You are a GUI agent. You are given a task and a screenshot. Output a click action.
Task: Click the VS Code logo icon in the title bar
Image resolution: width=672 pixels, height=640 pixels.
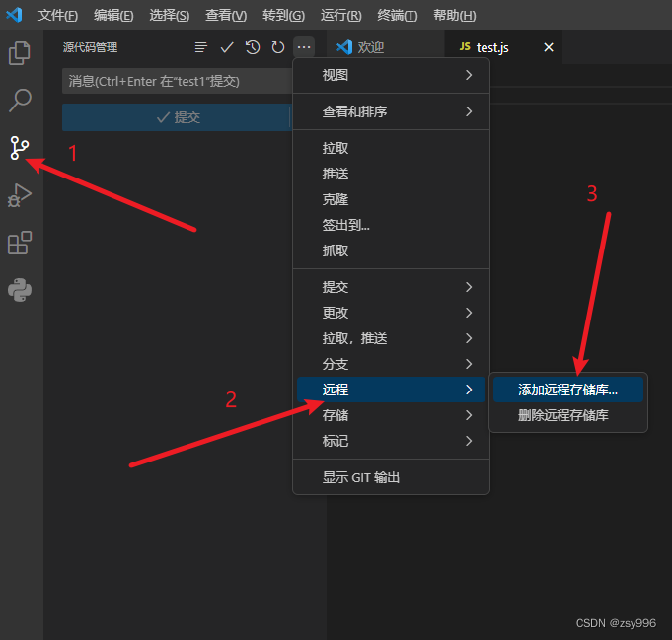(14, 15)
